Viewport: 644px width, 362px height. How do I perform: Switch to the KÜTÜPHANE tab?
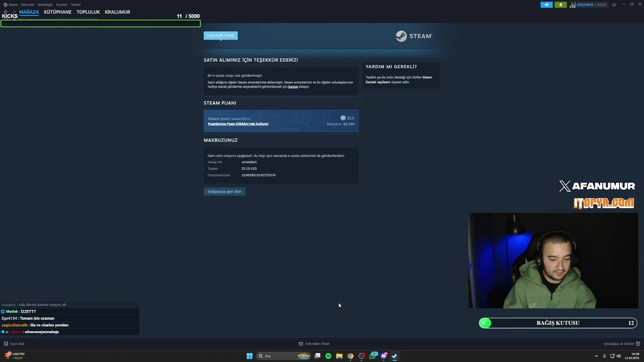tap(58, 12)
